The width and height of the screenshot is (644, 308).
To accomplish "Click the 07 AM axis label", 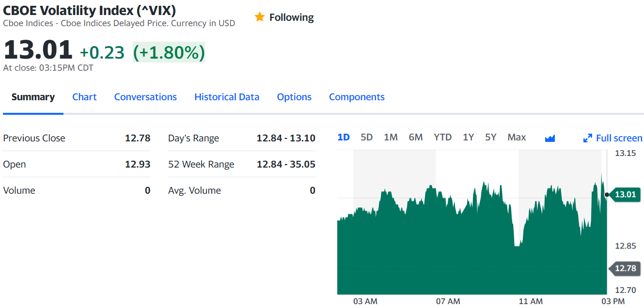I will click(448, 301).
